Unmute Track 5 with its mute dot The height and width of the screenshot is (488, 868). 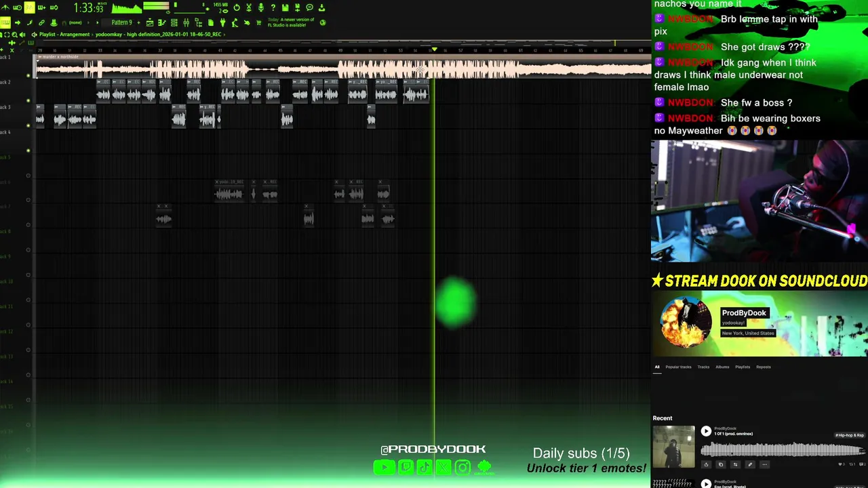point(28,176)
